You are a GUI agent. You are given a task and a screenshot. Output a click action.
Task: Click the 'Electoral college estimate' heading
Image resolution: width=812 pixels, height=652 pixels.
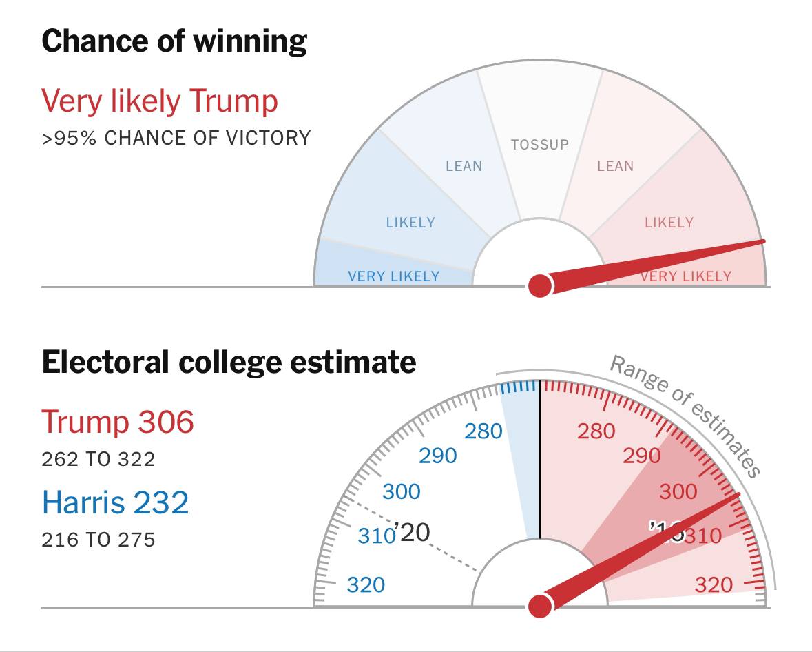coord(229,363)
